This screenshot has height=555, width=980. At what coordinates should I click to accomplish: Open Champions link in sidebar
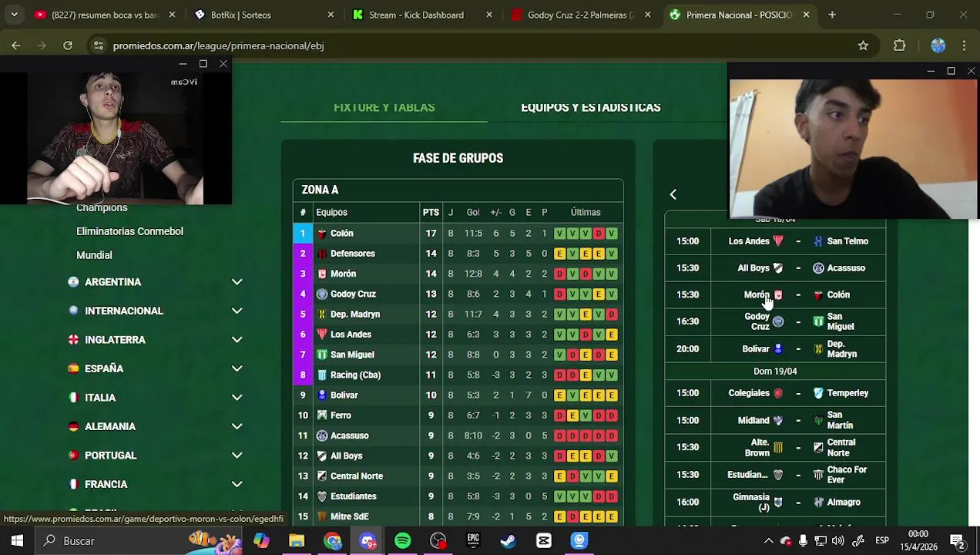(x=102, y=208)
